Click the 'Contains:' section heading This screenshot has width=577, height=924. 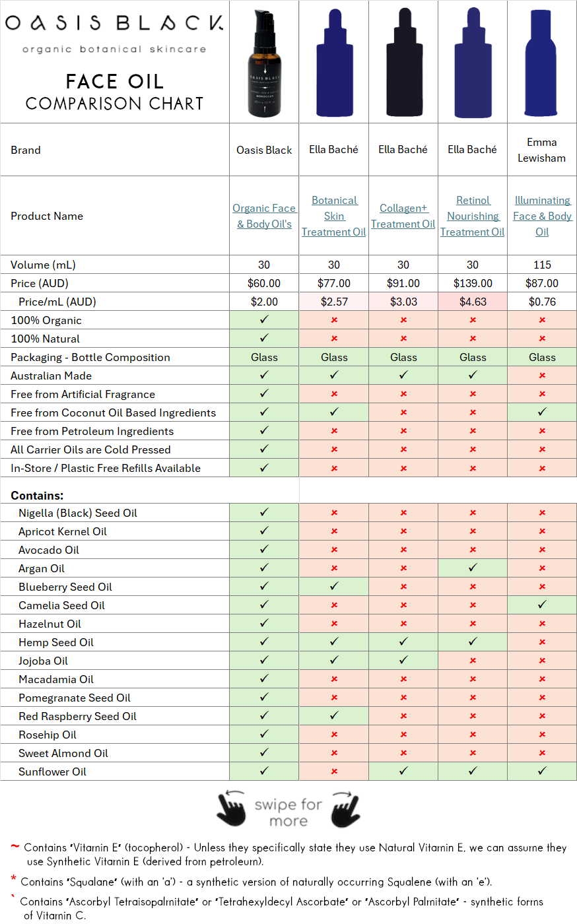click(x=37, y=495)
